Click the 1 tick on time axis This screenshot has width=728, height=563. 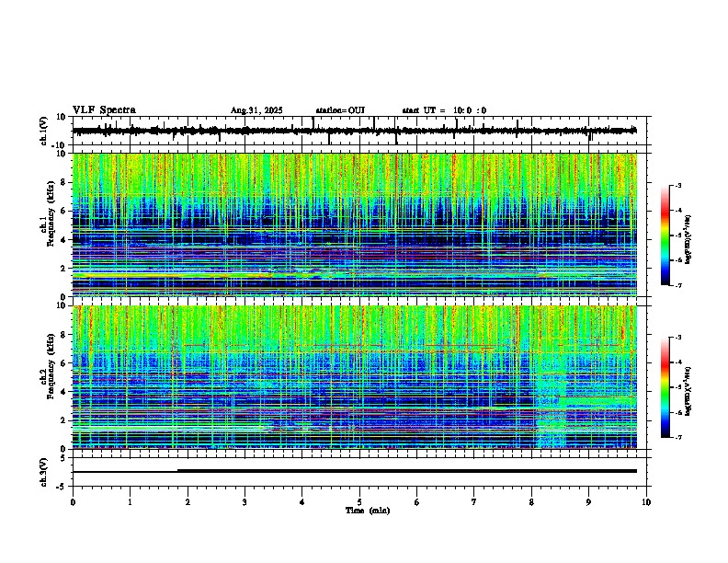[x=130, y=502]
